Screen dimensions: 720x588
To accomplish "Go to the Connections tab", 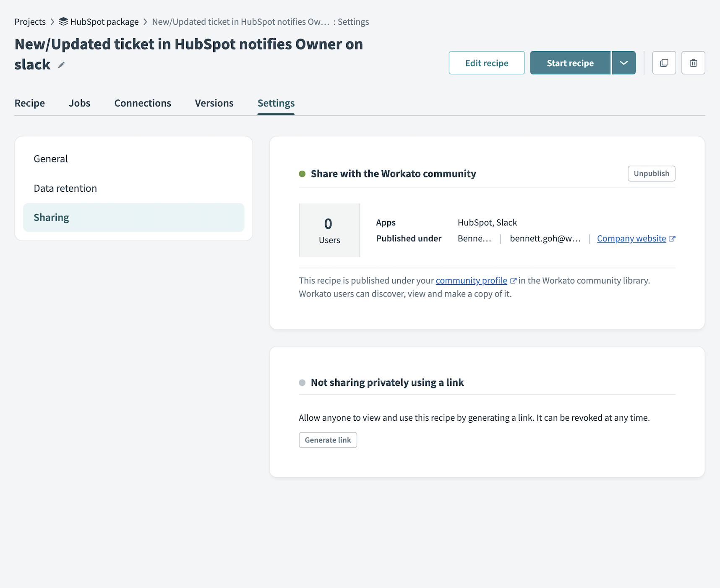I will (143, 103).
